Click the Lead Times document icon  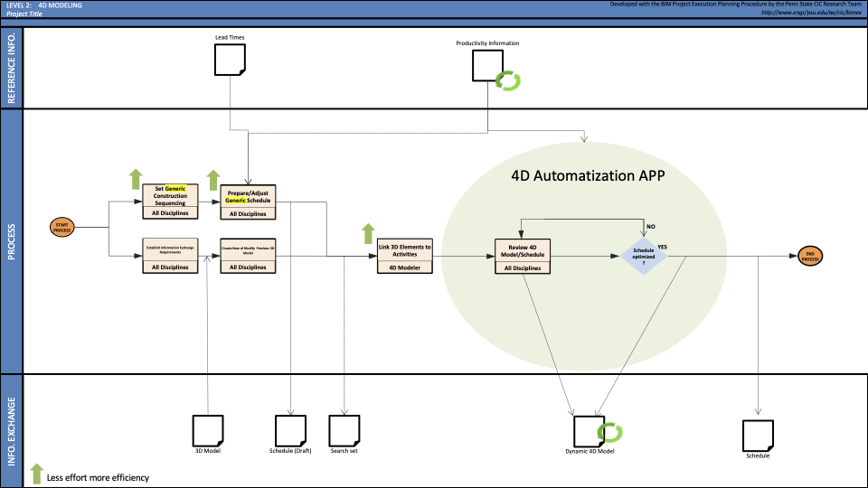click(x=230, y=60)
